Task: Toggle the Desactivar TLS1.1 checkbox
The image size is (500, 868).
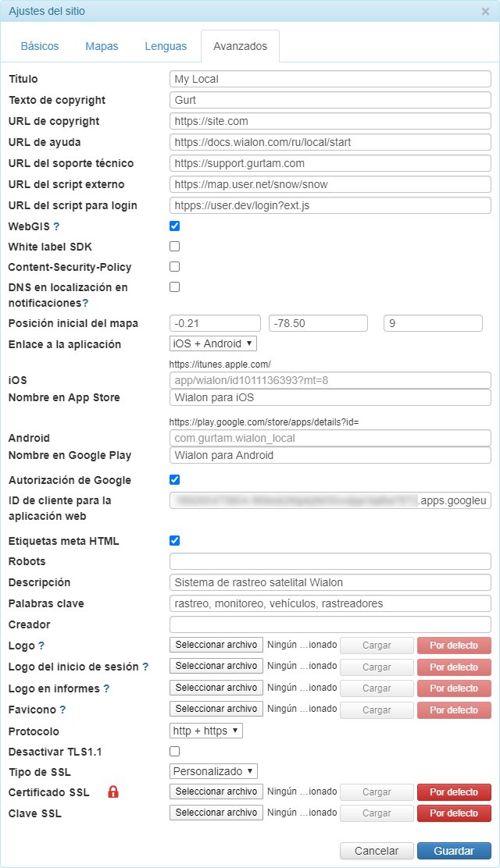Action: [175, 752]
